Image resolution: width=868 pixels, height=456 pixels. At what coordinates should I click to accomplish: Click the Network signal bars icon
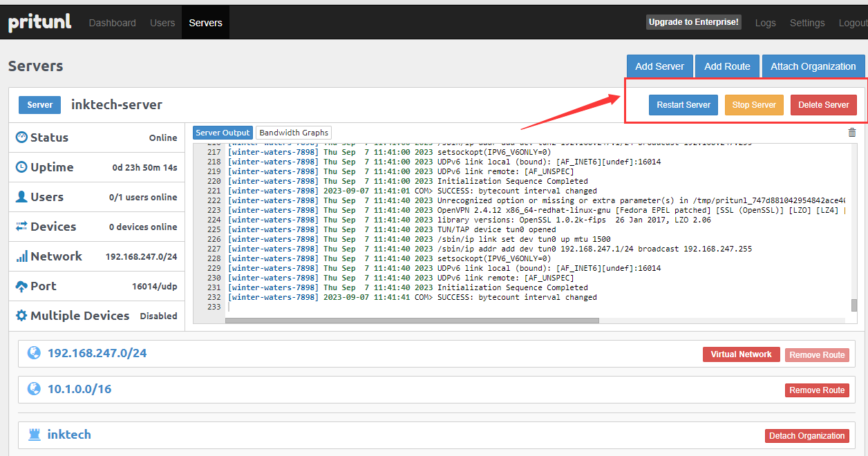point(21,256)
